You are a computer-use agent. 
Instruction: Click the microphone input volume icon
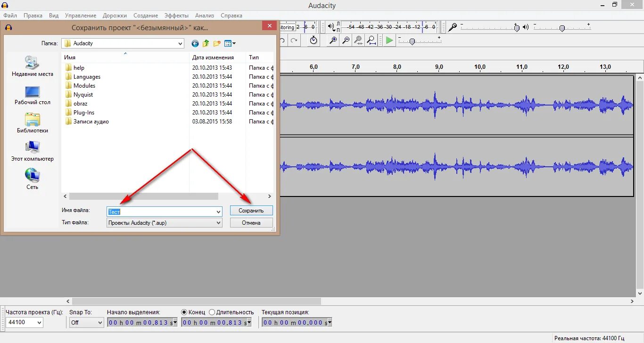pos(452,27)
